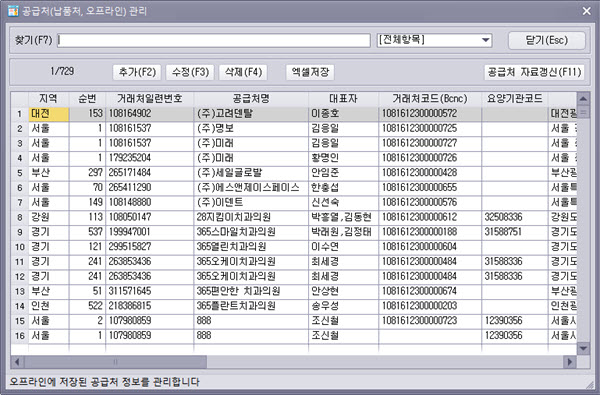Click the 대표자 column header

343,99
